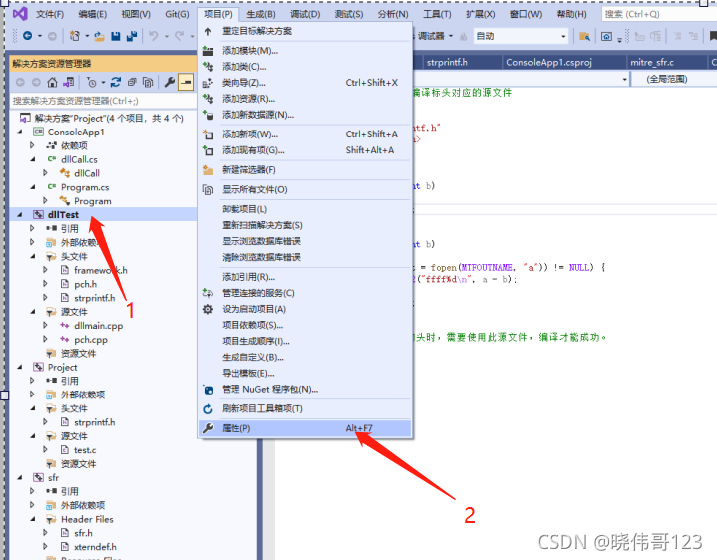
Task: Collapse the dllTest project node
Action: (20, 214)
